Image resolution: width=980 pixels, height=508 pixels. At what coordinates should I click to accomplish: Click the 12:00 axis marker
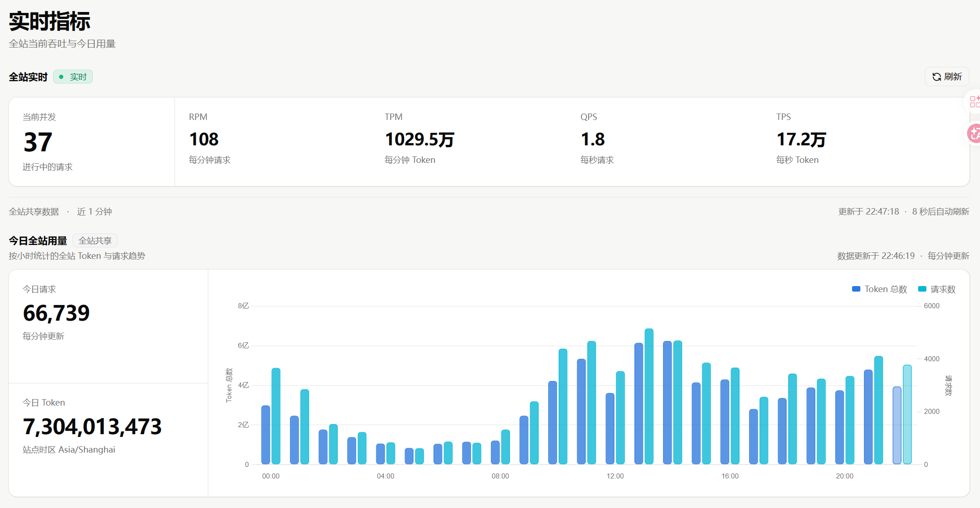[615, 476]
